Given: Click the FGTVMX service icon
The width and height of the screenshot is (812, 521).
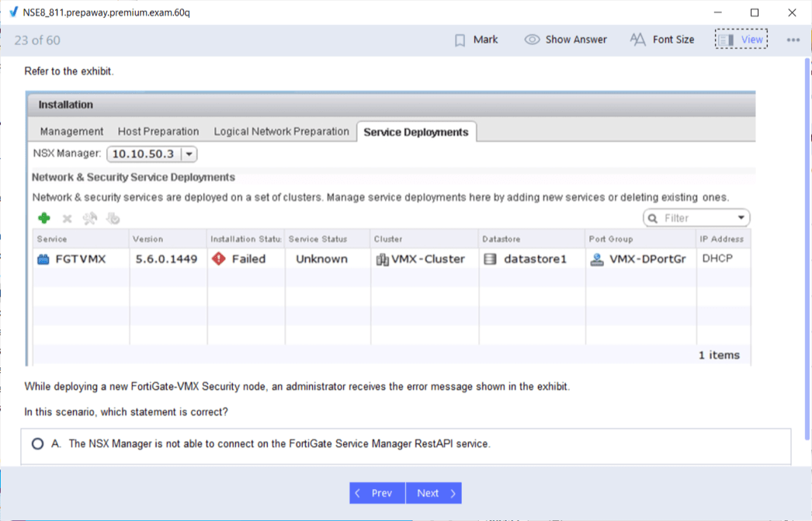Looking at the screenshot, I should tap(43, 259).
